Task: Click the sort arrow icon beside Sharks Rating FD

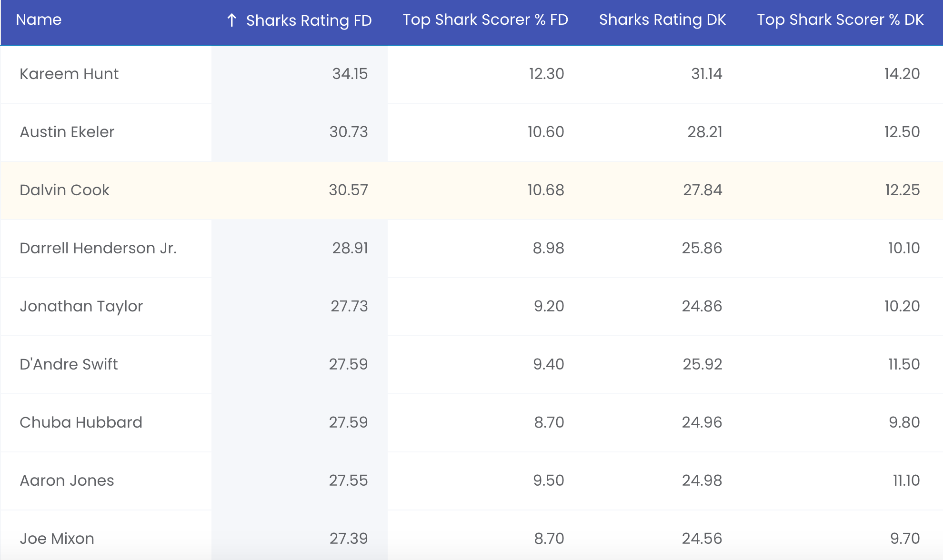Action: click(x=231, y=20)
